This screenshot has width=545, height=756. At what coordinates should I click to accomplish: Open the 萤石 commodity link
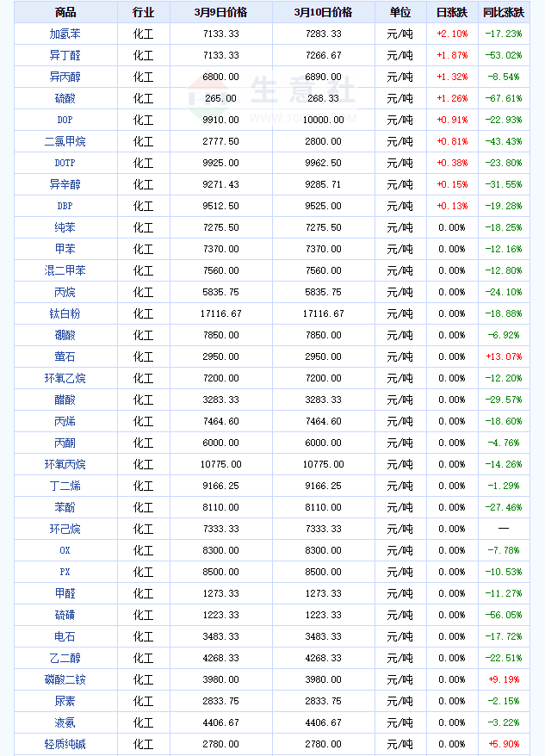(x=65, y=356)
